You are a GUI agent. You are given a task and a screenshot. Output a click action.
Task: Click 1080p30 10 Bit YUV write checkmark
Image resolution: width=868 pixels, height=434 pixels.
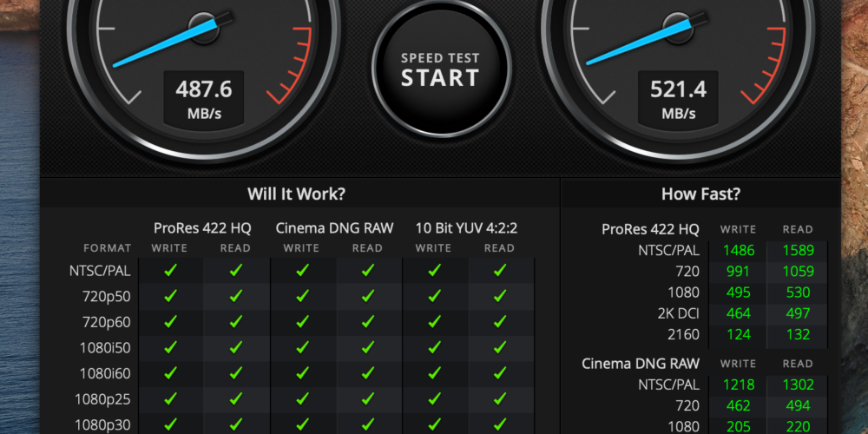(x=435, y=424)
